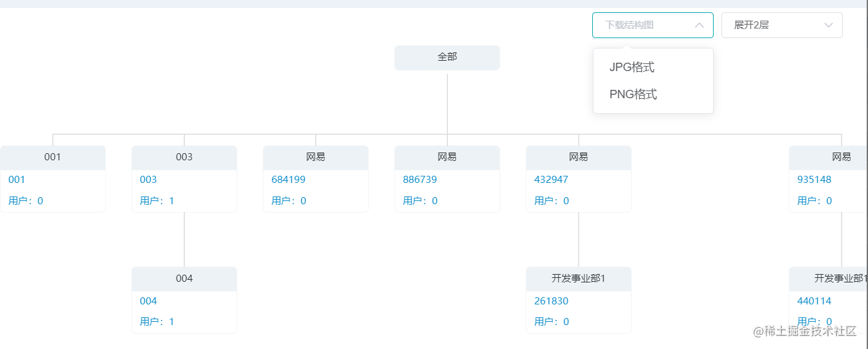This screenshot has width=868, height=349.
Task: Select the grey 004 node header
Action: pos(184,279)
